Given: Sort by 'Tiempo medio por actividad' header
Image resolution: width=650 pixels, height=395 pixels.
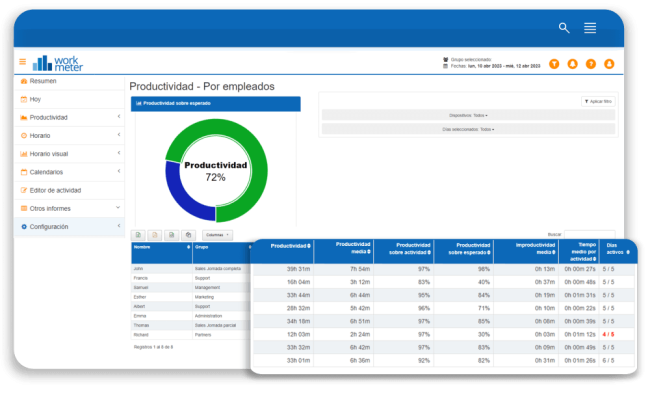Looking at the screenshot, I should pyautogui.click(x=579, y=251).
